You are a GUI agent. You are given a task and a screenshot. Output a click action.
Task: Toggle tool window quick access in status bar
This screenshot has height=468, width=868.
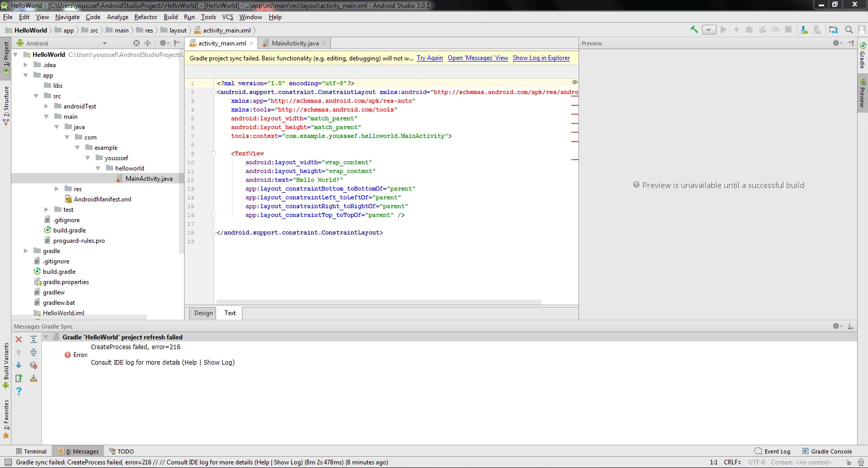pyautogui.click(x=8, y=462)
